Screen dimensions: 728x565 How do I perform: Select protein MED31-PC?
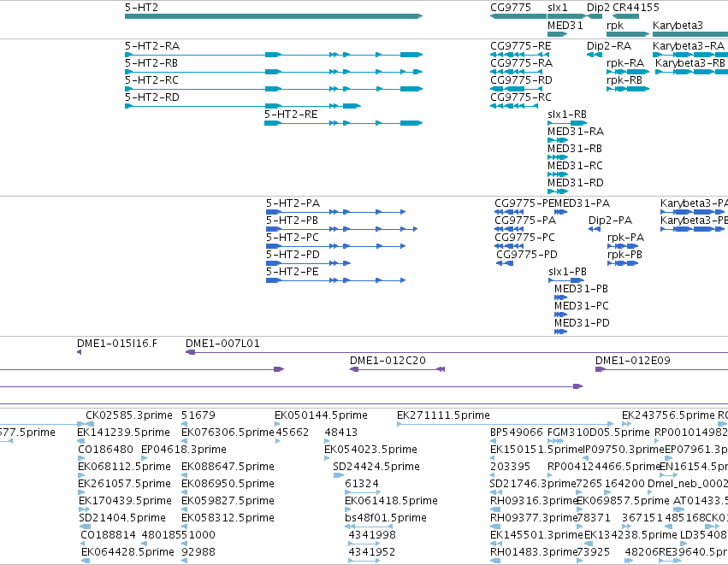(561, 315)
